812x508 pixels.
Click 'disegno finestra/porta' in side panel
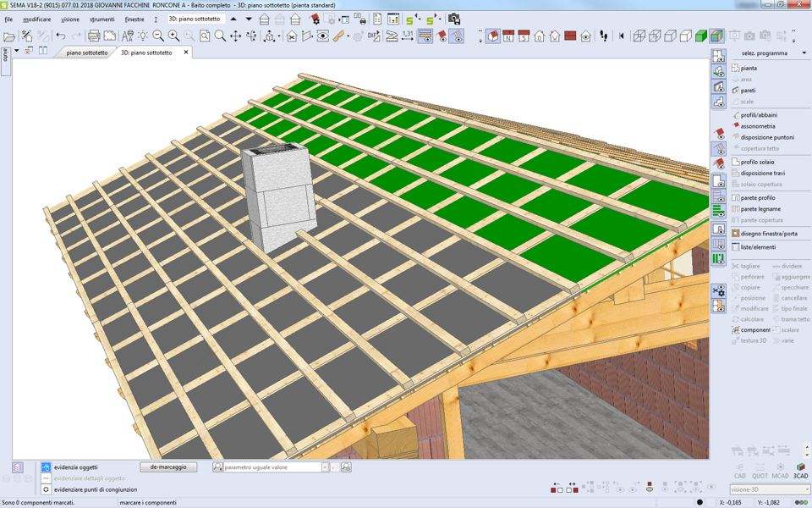pyautogui.click(x=768, y=234)
